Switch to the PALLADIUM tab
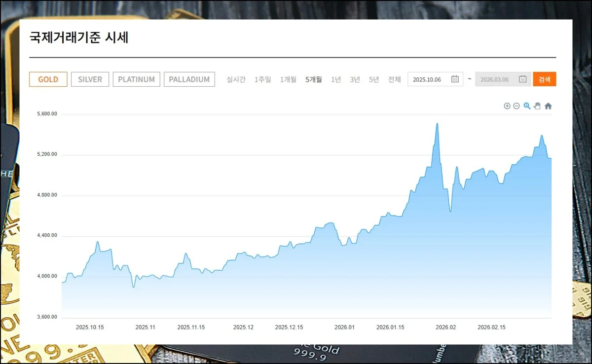Image resolution: width=592 pixels, height=364 pixels. [x=189, y=79]
